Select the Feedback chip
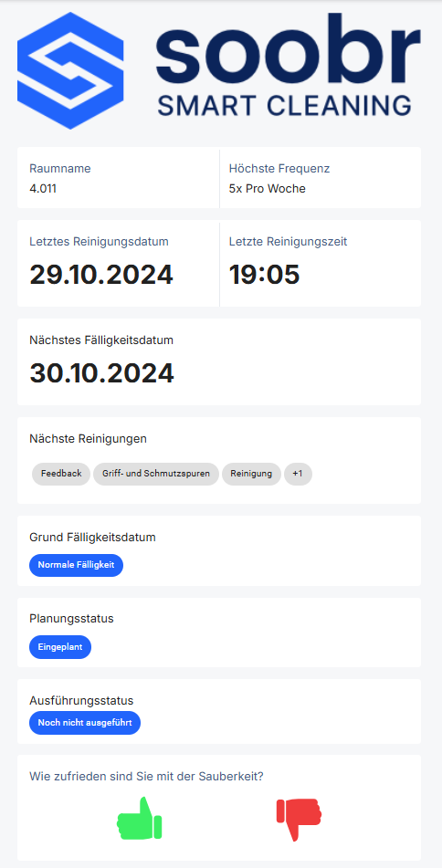Image resolution: width=442 pixels, height=868 pixels. [61, 474]
